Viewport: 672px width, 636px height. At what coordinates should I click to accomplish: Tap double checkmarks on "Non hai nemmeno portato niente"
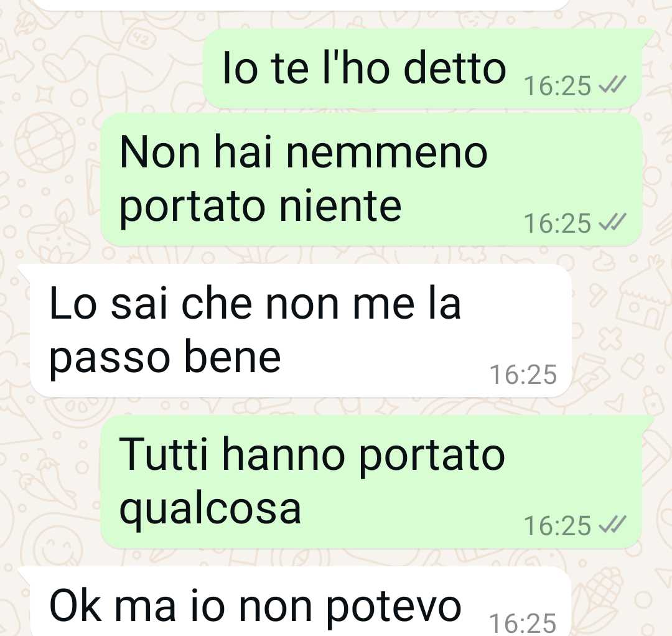(612, 222)
